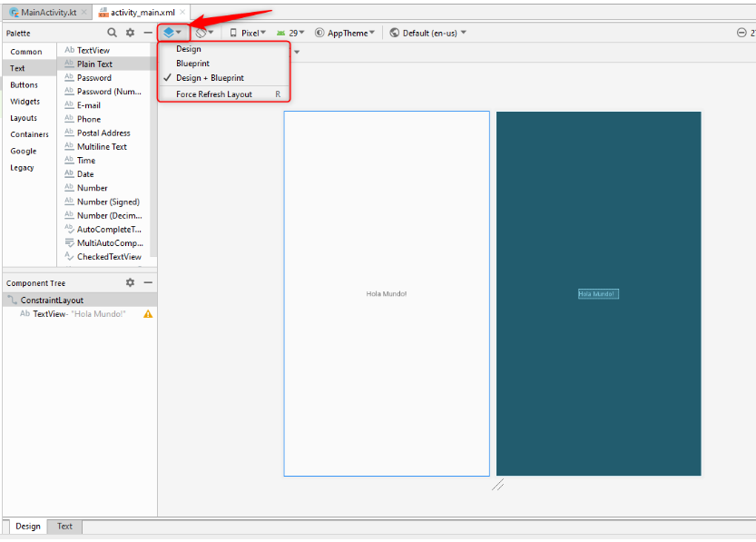Open the Pixel device dropdown

248,33
